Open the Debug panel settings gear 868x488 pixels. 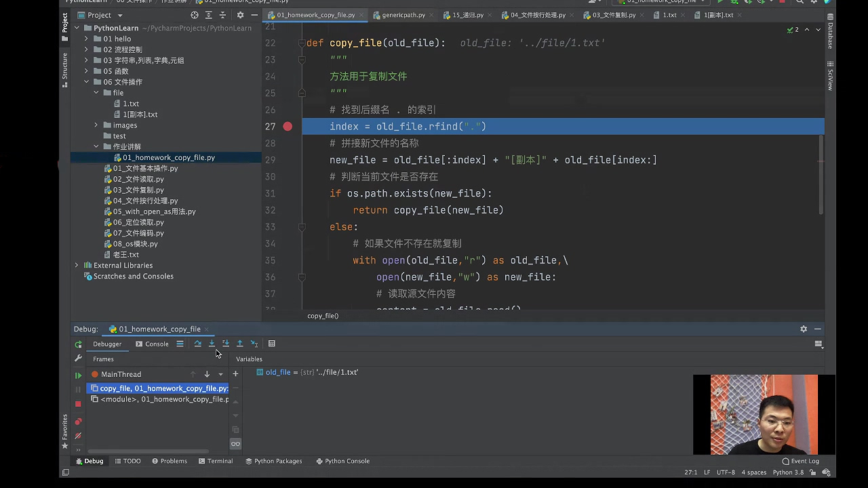pos(804,329)
